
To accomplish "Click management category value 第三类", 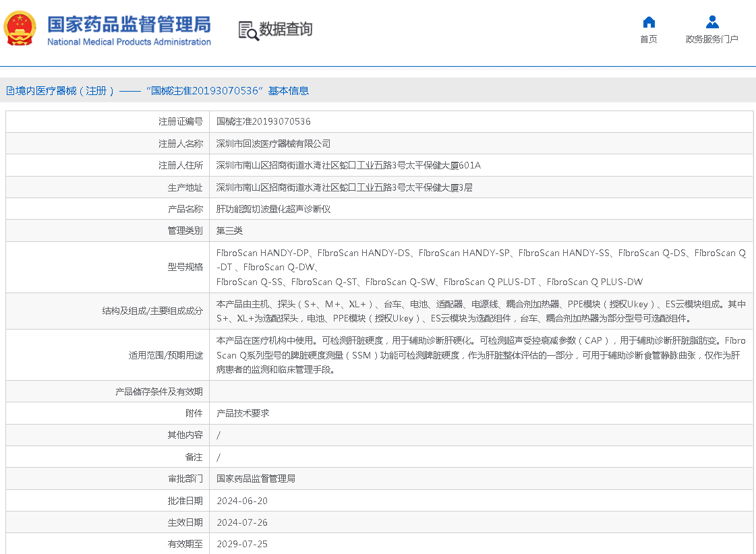I will coord(229,230).
